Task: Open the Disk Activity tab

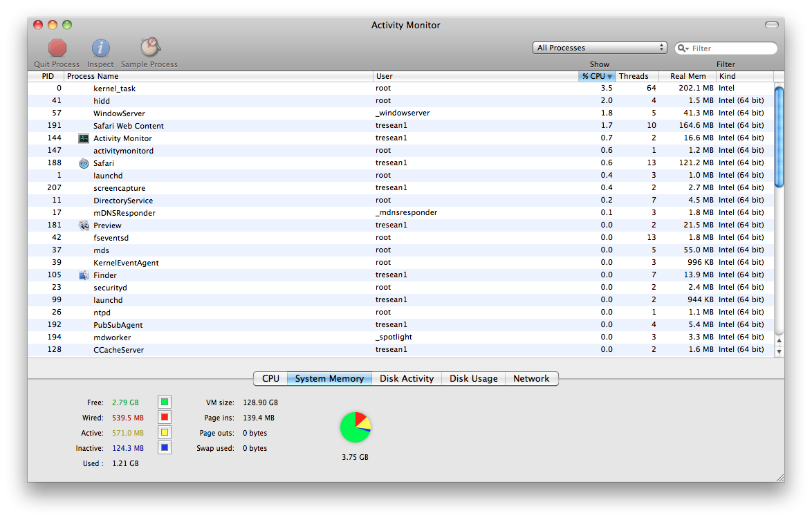Action: (407, 379)
